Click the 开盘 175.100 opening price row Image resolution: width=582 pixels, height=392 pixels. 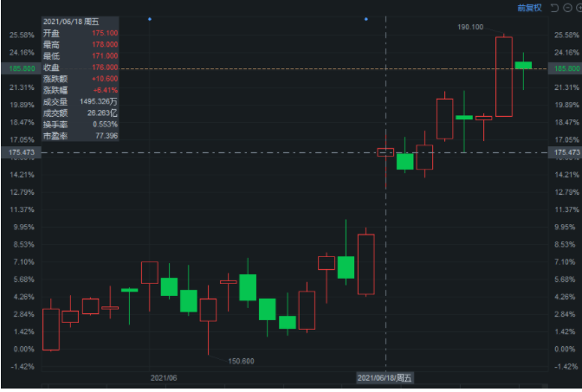coord(80,33)
